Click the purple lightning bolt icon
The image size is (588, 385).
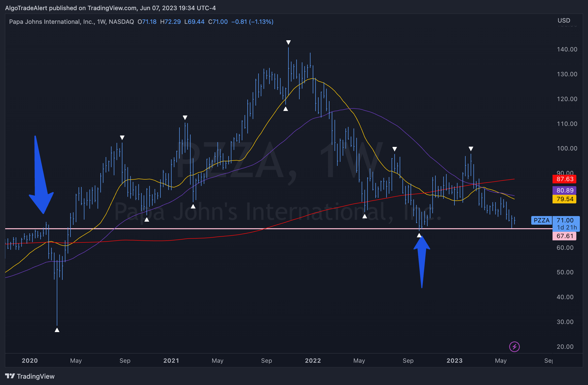[514, 347]
